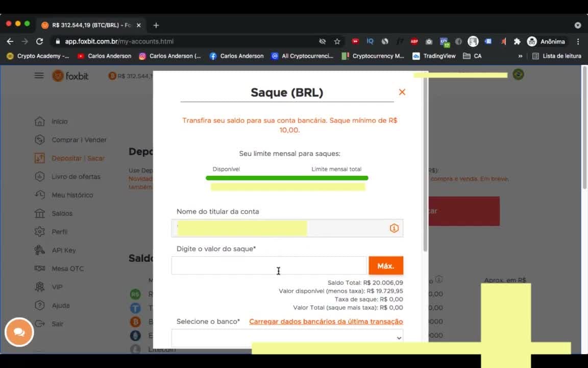
Task: Click the R$ green coin icon in balances
Action: point(135,294)
